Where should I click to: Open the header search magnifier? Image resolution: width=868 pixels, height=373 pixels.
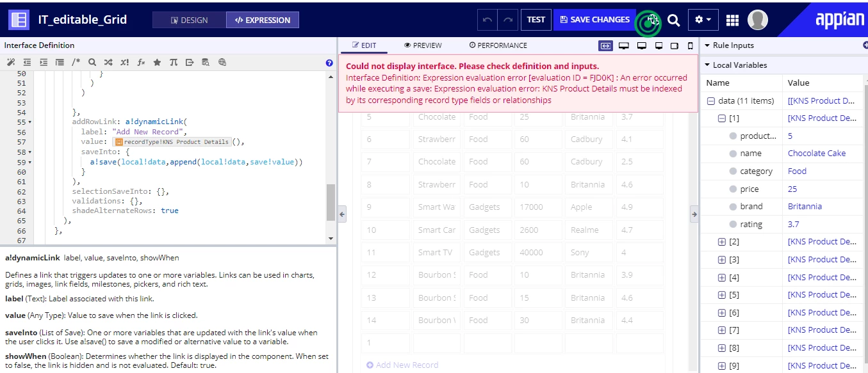point(673,20)
